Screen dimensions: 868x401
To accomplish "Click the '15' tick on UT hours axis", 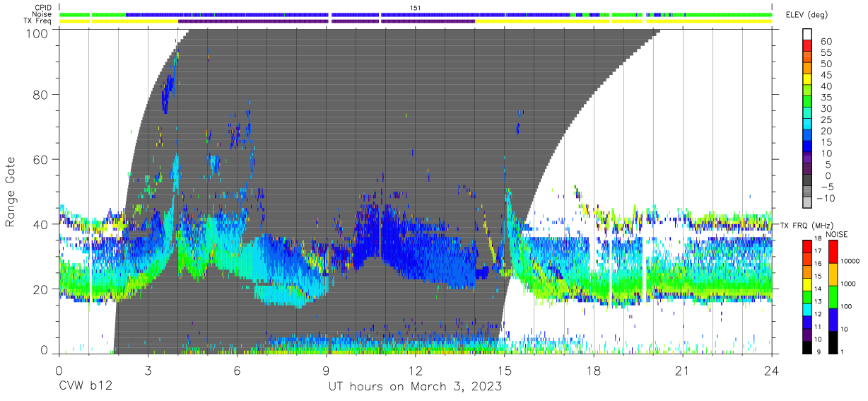I will [x=505, y=369].
